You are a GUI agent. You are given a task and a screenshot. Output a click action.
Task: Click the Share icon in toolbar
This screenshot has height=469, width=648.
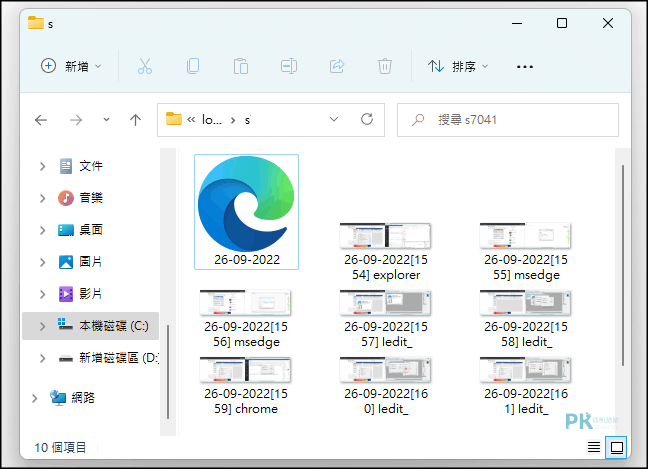click(x=337, y=66)
